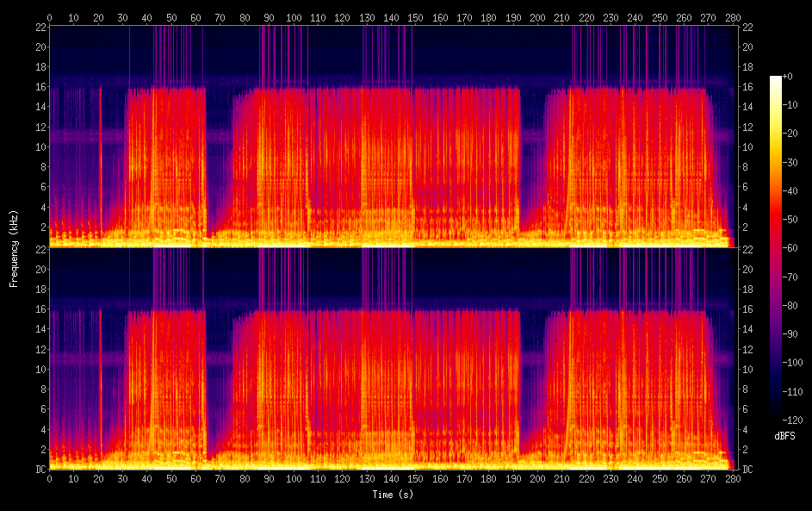This screenshot has height=511, width=812.
Task: Select the upper channel spectrogram plot
Action: pos(394,136)
